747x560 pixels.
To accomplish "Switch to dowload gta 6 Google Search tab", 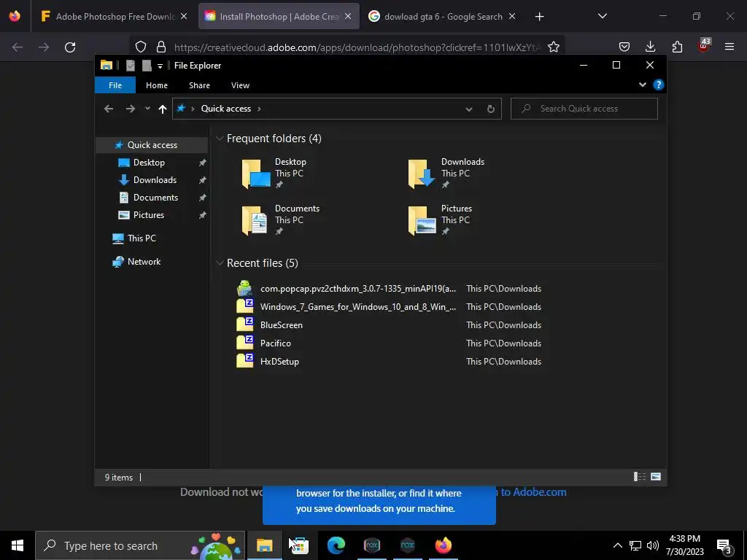I will pos(441,17).
